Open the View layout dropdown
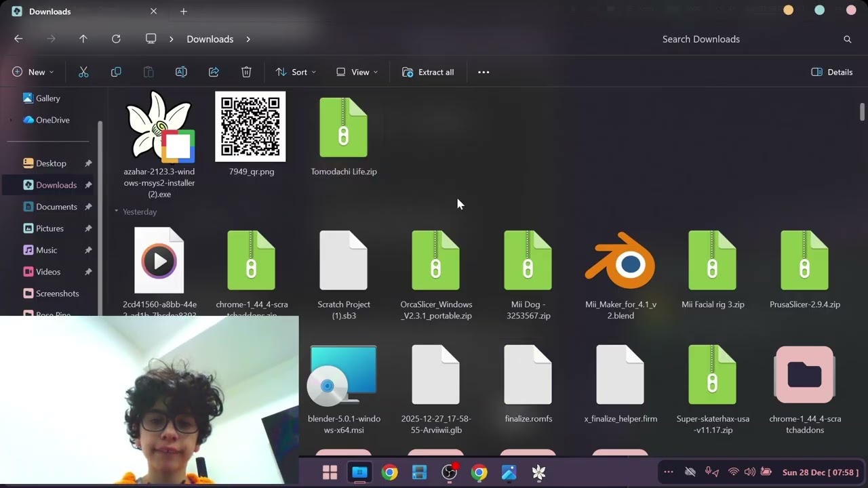868x488 pixels. coord(357,72)
